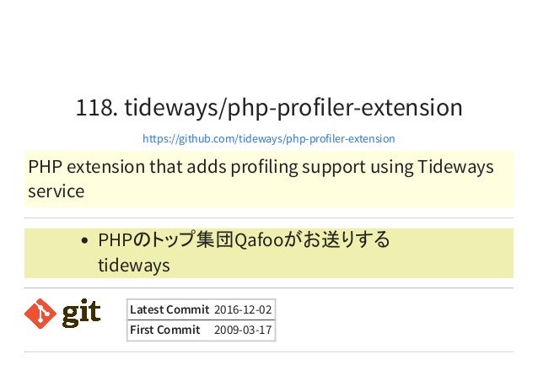Screen dimensions: 538x392
Task: Select the 'Latest Commit' label cell
Action: tap(169, 309)
